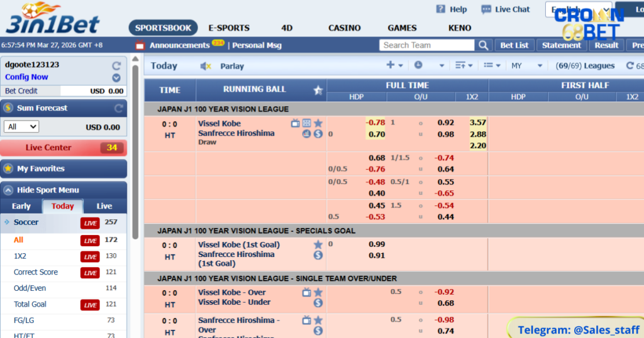This screenshot has width=644, height=338.
Task: Expand the account config chevron
Action: pyautogui.click(x=116, y=77)
